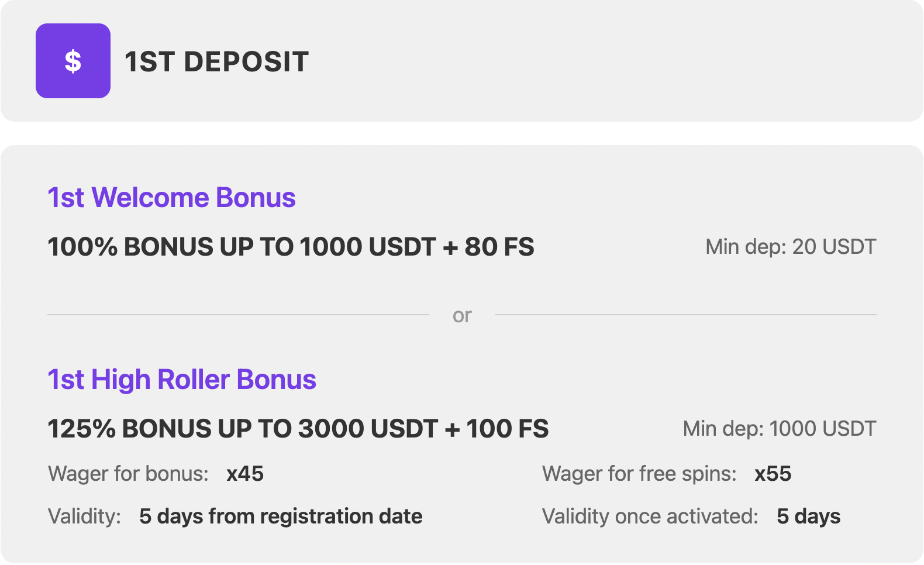Click the Wager for free spins label
The image size is (924, 565).
(x=639, y=474)
